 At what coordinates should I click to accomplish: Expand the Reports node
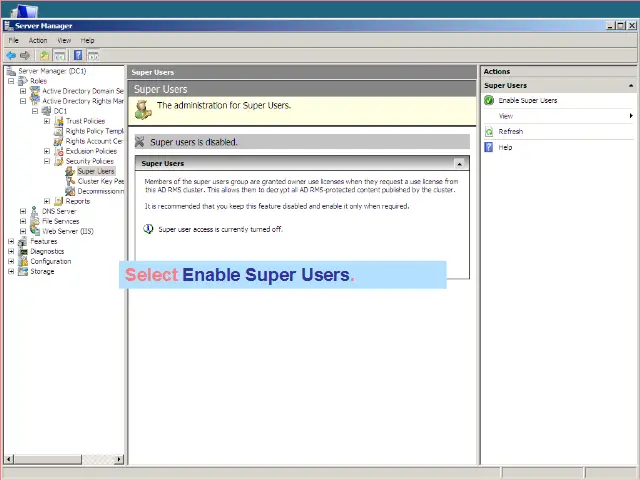(47, 201)
